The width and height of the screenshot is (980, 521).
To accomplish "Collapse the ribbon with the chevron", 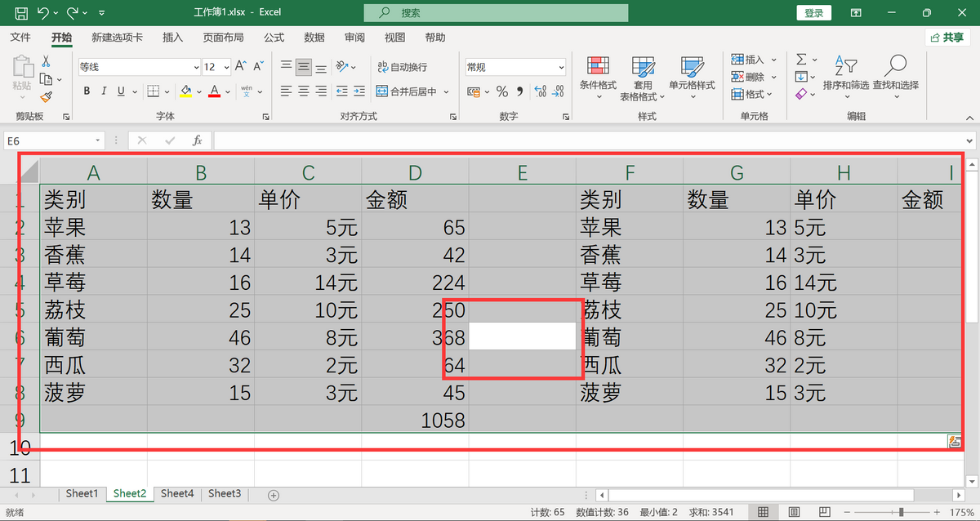I will tap(969, 117).
